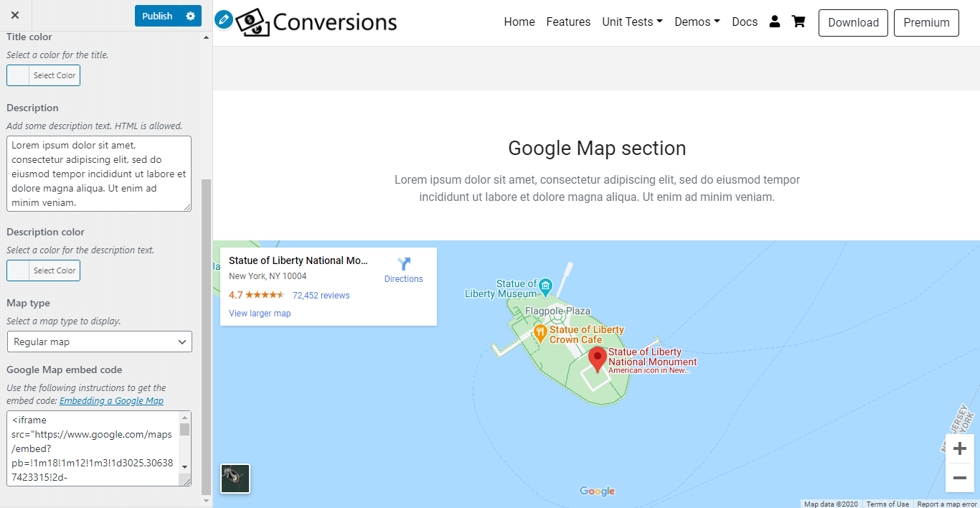
Task: Click the Conversions money logo icon
Action: coord(253,22)
